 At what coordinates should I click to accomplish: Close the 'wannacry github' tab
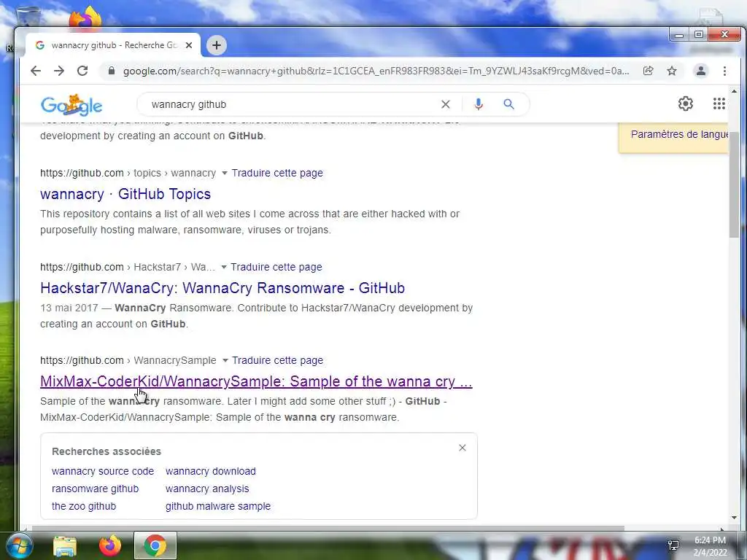coord(189,45)
